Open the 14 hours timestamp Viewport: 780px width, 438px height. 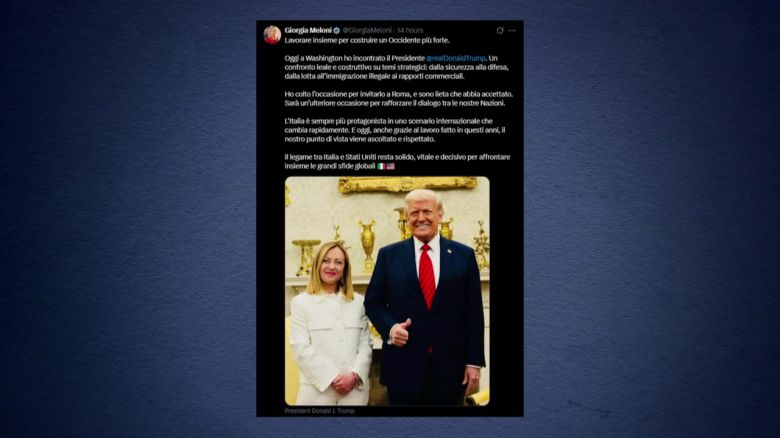point(410,30)
